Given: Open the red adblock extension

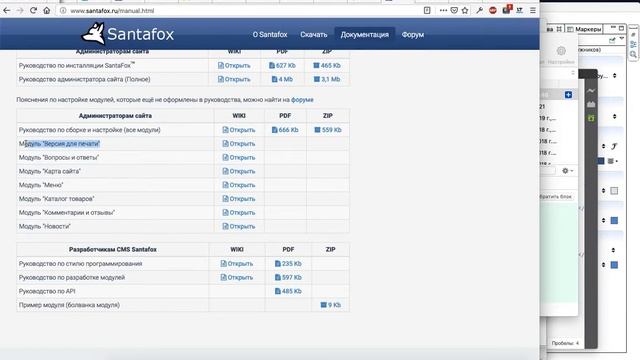Looking at the screenshot, I should click(x=493, y=11).
